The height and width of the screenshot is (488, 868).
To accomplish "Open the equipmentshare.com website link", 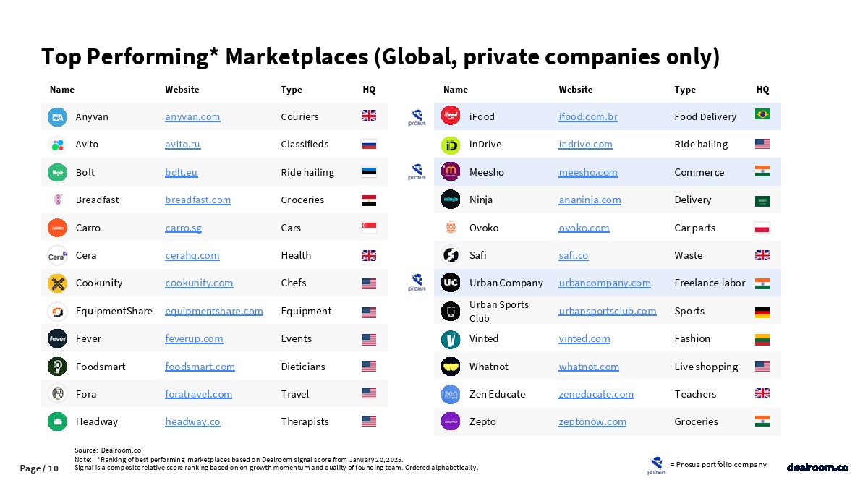I will point(214,311).
